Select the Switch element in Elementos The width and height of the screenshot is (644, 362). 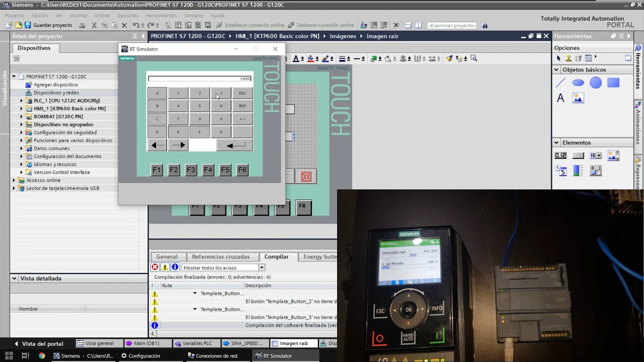596,171
